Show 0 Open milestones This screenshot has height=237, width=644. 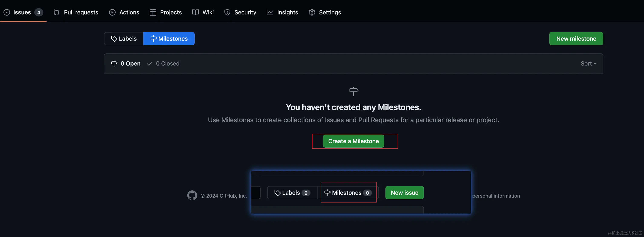point(126,63)
